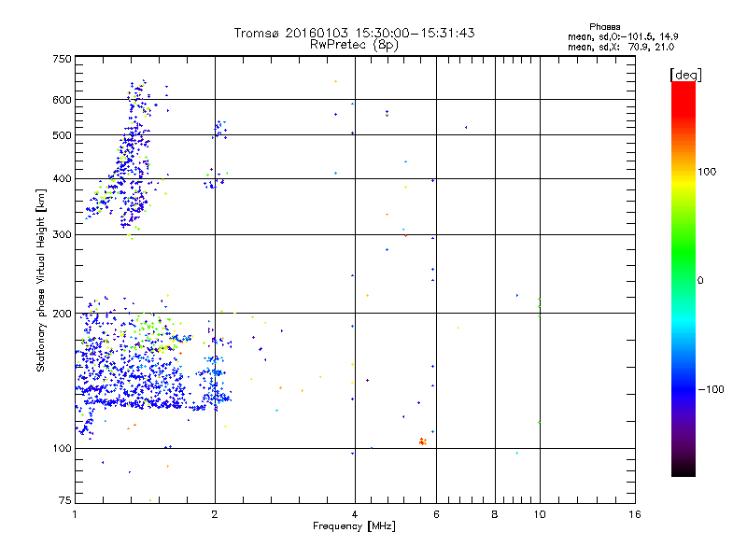Screen dimensions: 747x560
Task: Click the y-axis tick label '500'
Action: point(62,135)
